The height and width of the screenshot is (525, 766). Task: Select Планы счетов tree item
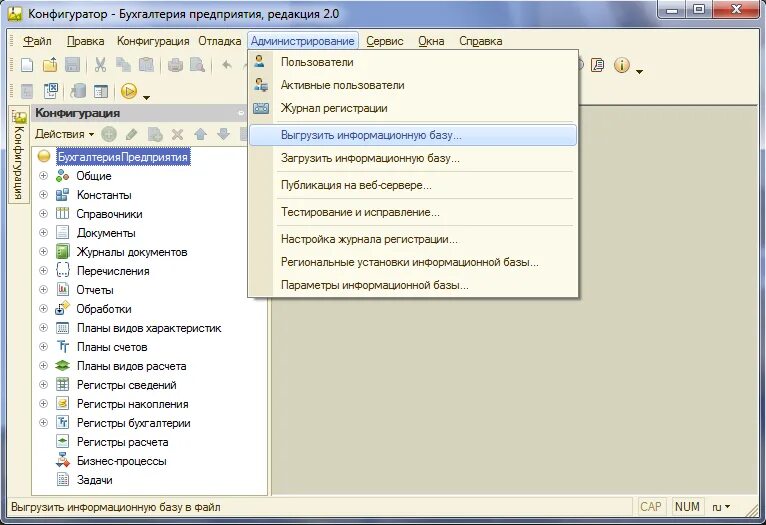(112, 347)
